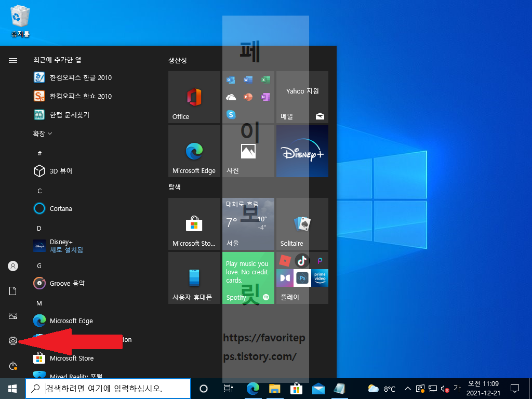Open the Office tile
532x399 pixels.
coord(194,97)
